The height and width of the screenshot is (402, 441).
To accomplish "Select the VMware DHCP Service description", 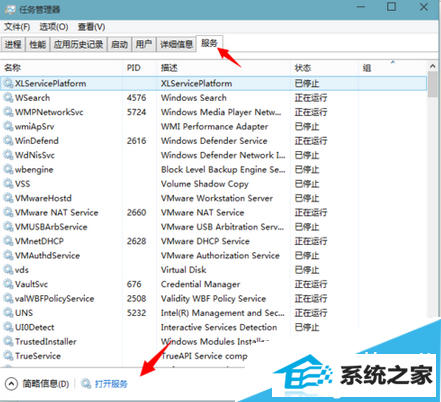I will 205,241.
